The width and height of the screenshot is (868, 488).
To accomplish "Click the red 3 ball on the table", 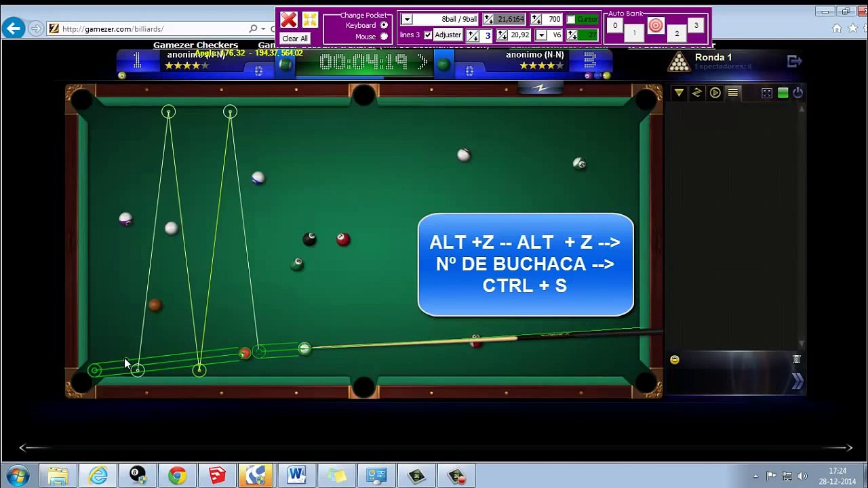I will [x=343, y=239].
